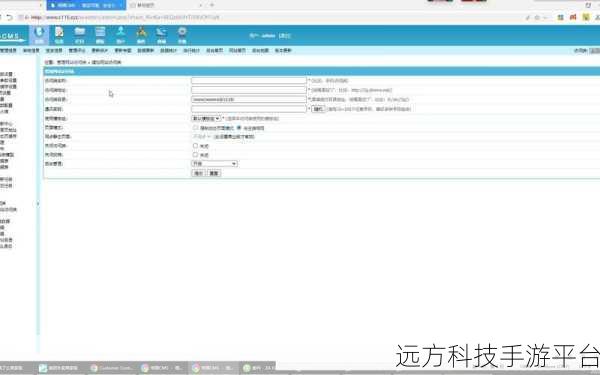Open the Chrome taskbar item labelled Customer
600x375 pixels.
pyautogui.click(x=112, y=368)
